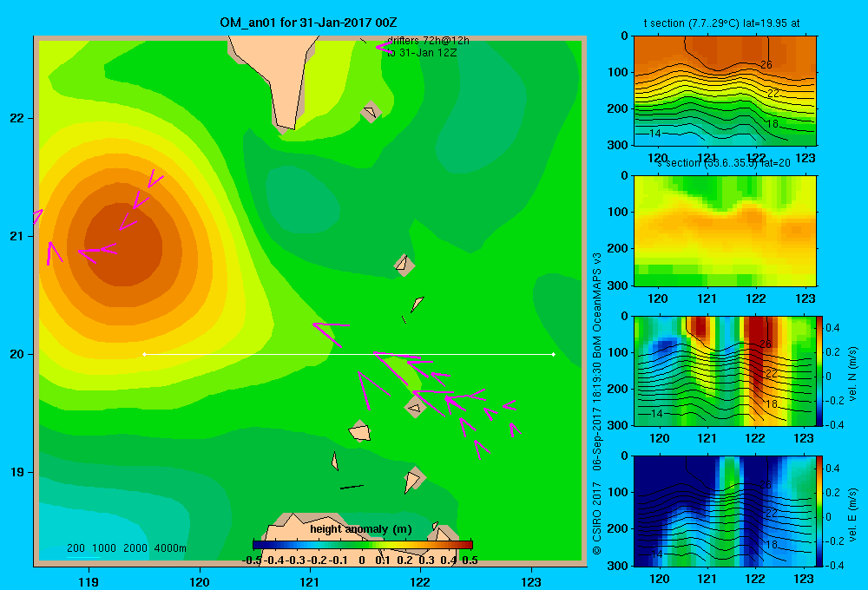Click the 'to 31-Jan 12Z' legend text
The width and height of the screenshot is (868, 590).
pyautogui.click(x=422, y=53)
